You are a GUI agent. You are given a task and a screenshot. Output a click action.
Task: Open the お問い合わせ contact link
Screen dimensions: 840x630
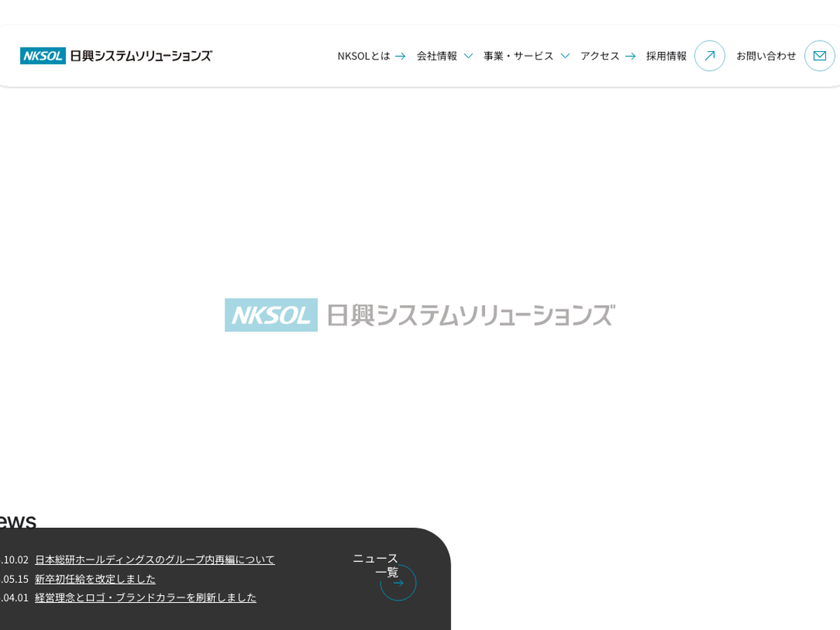(766, 56)
